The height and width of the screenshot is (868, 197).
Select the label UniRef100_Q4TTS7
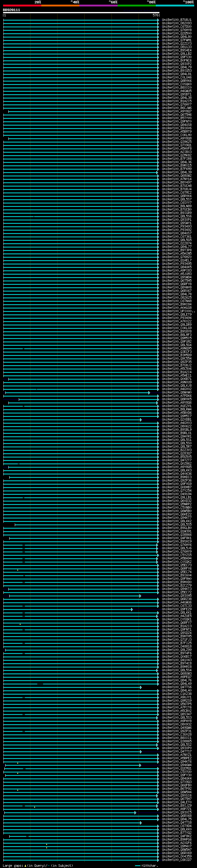[x=177, y=751]
